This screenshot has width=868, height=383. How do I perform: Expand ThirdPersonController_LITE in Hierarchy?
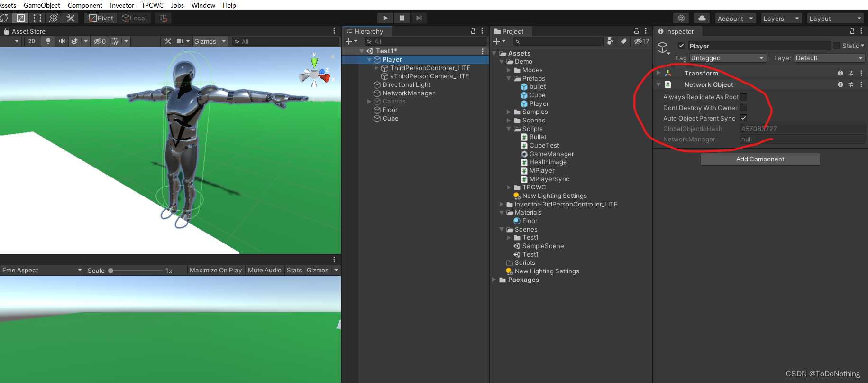click(x=376, y=68)
